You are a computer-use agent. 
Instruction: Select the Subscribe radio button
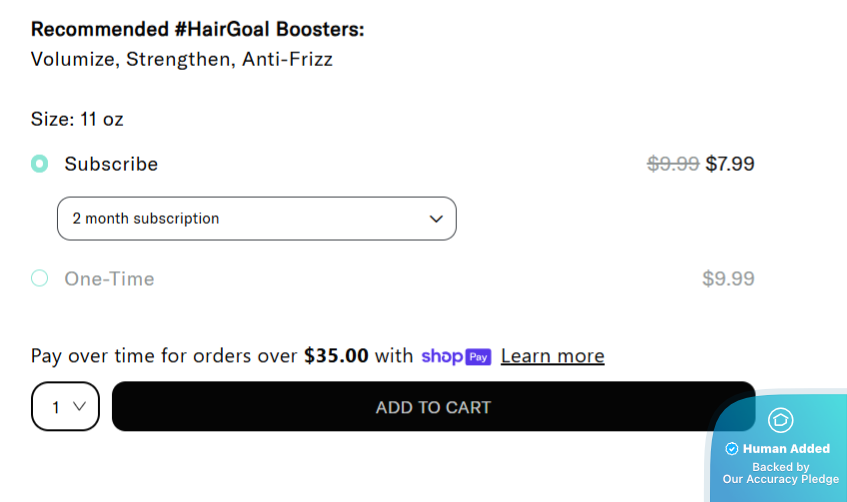click(x=39, y=164)
